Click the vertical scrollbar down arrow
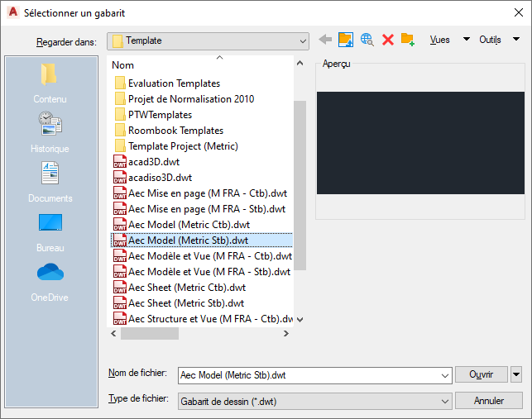Screen dimensions: 532x419 300,319
